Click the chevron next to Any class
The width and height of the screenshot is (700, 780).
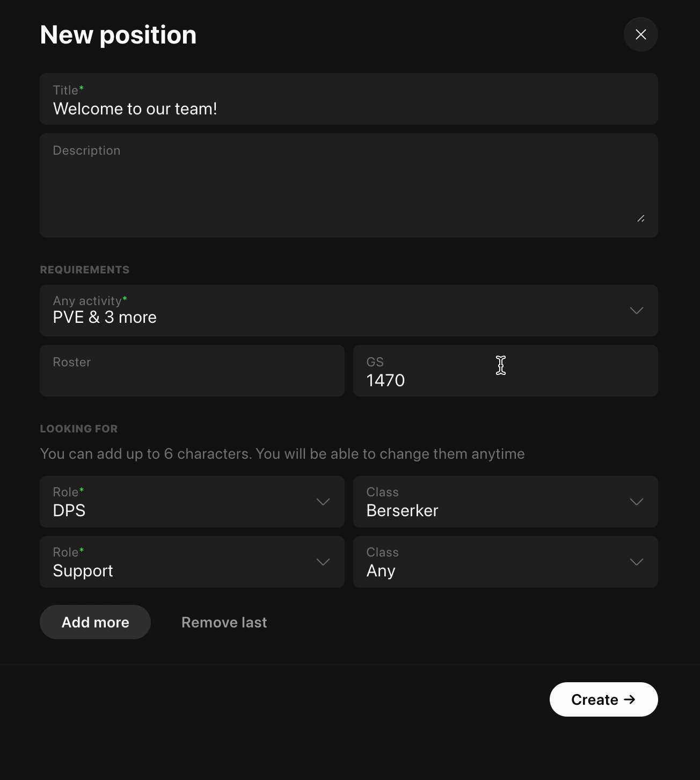coord(636,562)
